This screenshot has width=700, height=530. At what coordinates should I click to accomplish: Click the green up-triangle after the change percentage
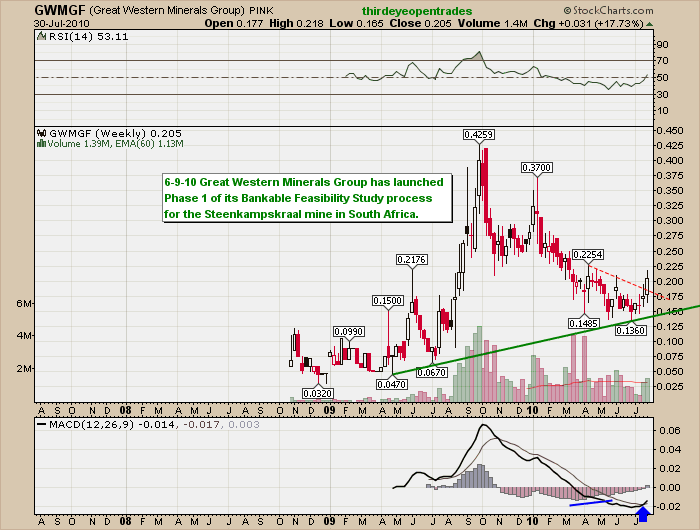click(x=649, y=24)
